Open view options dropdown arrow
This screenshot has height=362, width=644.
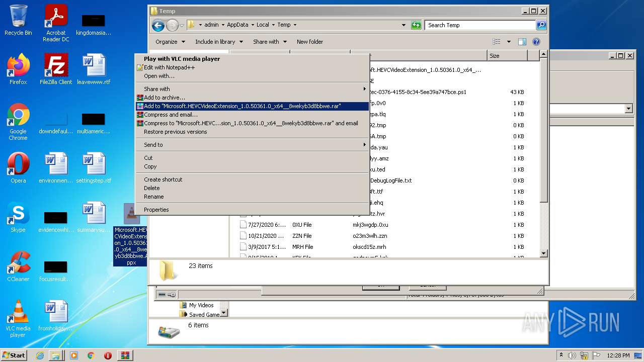[509, 42]
